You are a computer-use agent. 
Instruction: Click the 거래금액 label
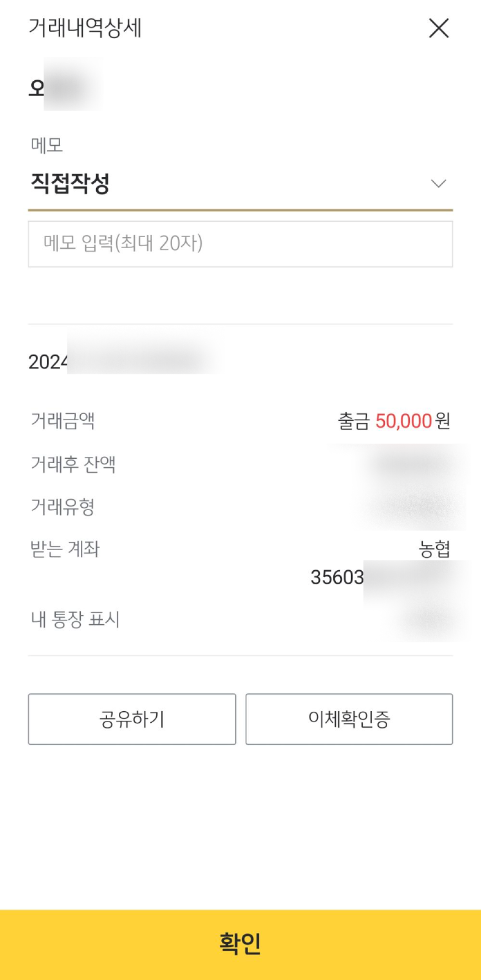tap(63, 421)
